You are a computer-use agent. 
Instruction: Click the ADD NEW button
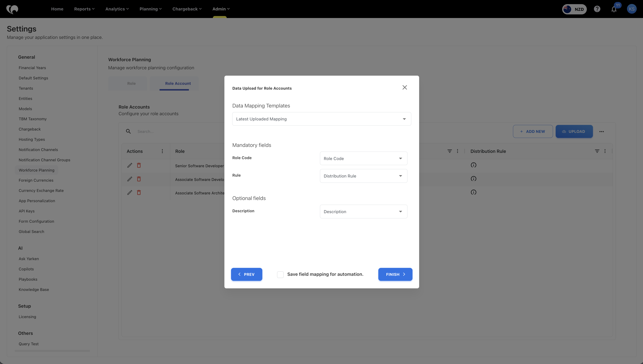point(533,131)
